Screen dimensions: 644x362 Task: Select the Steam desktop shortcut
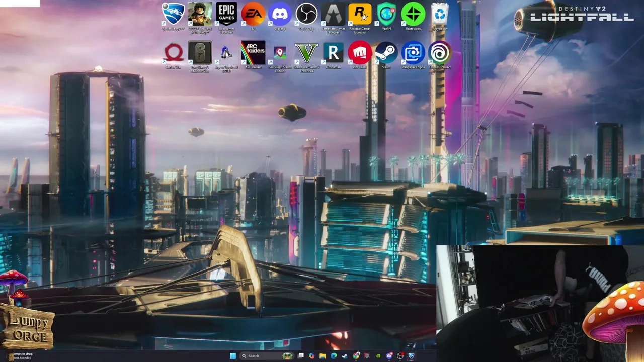pyautogui.click(x=386, y=55)
